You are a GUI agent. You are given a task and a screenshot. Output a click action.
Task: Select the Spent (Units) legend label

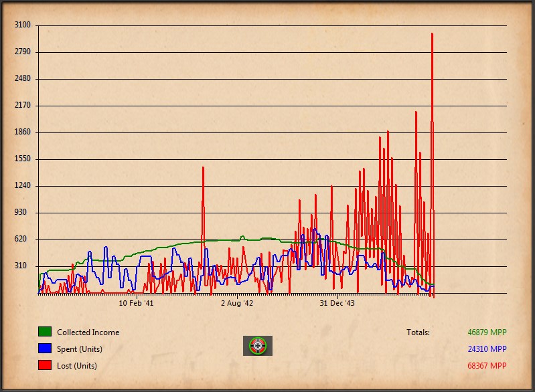80,349
